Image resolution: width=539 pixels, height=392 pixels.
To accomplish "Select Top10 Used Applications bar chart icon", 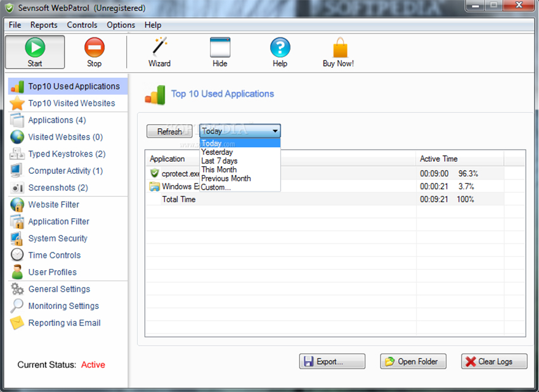I will (17, 86).
